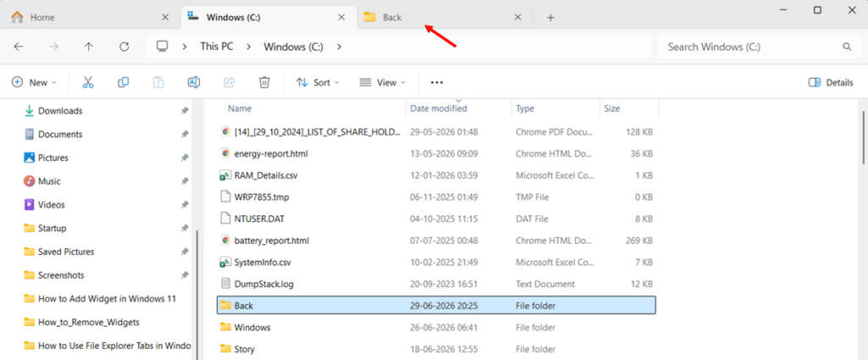Click Windows (C:) breadcrumb in address bar
The image size is (868, 360).
tap(293, 47)
